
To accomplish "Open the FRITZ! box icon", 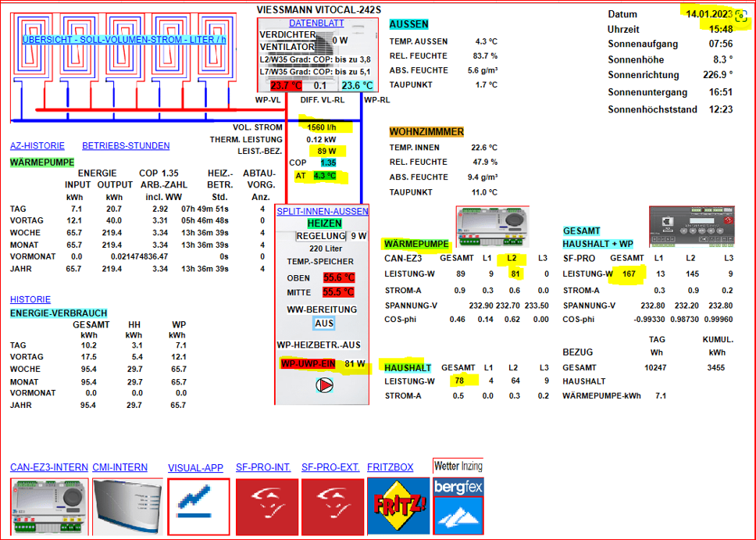I will [398, 506].
